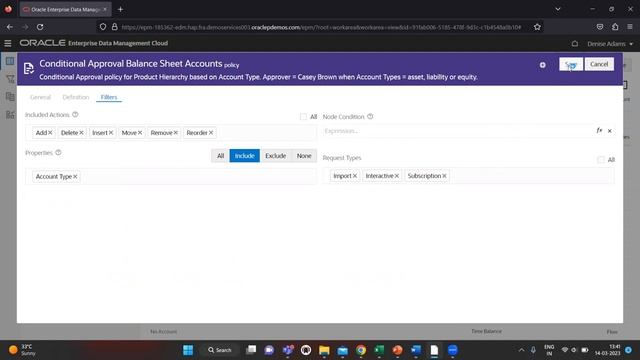640x360 pixels.
Task: Go back in browser history
Action: [10, 27]
